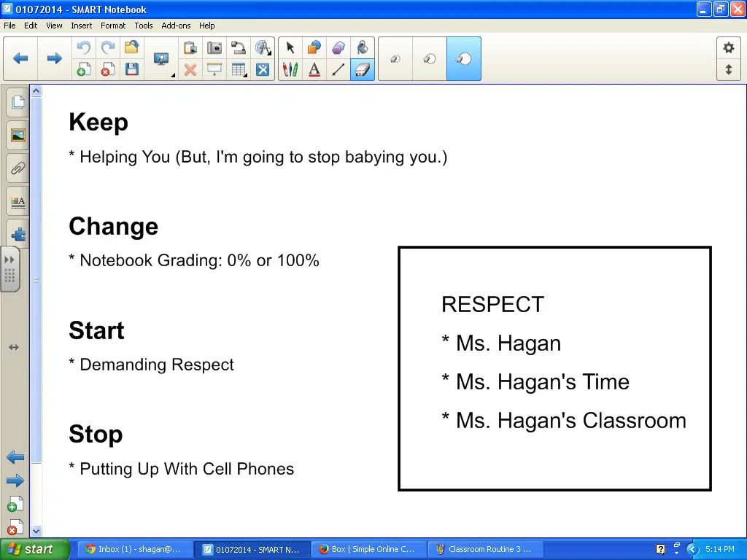Choose the large eraser size
Screen dimensions: 747x560
click(464, 58)
